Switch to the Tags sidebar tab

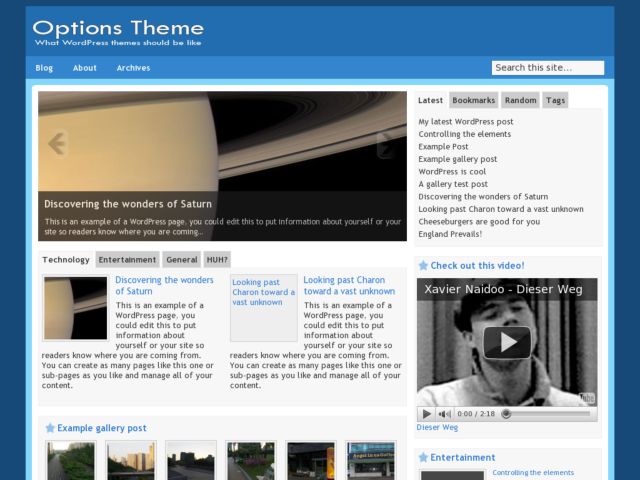pos(555,100)
